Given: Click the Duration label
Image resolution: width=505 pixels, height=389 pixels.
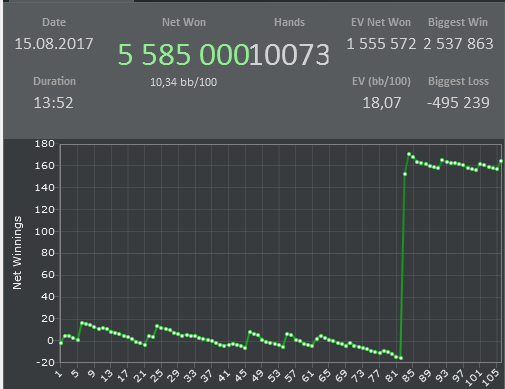Looking at the screenshot, I should pos(54,81).
